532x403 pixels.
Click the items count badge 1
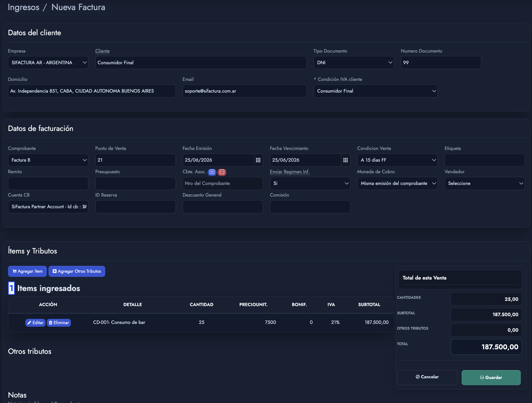(x=11, y=288)
